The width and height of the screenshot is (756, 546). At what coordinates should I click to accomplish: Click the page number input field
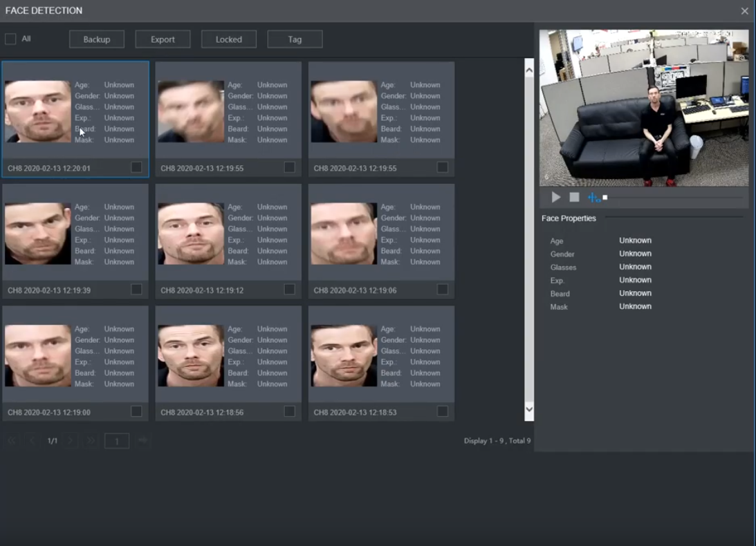117,441
